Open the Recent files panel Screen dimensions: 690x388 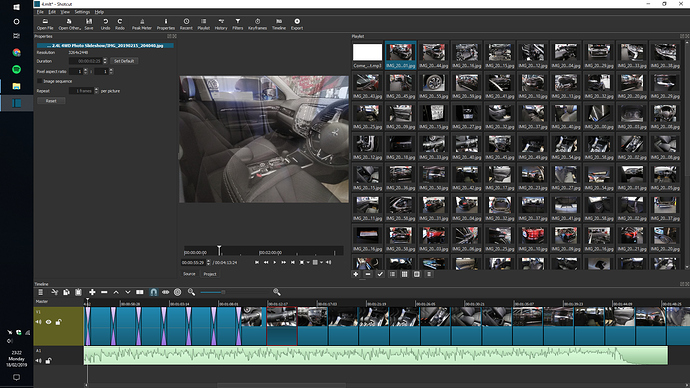tap(186, 24)
